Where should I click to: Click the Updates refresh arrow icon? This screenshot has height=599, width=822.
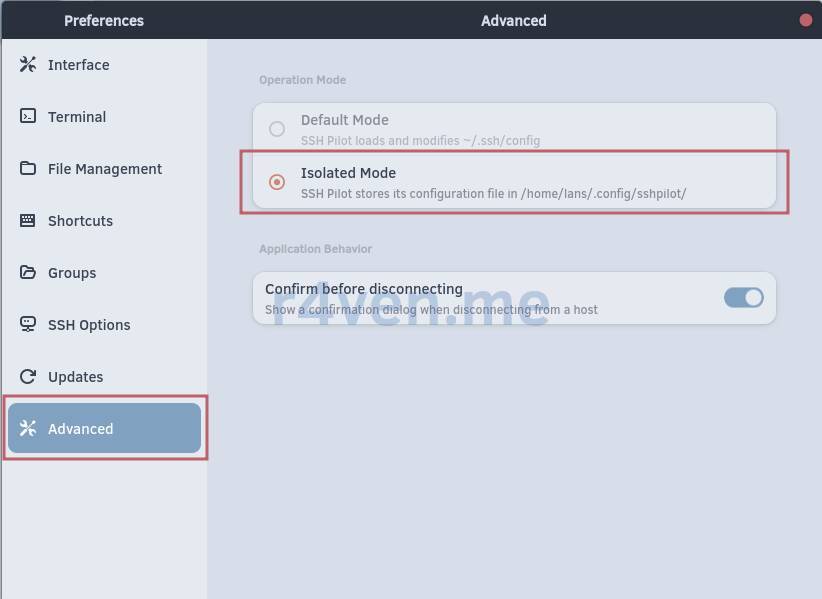[28, 377]
